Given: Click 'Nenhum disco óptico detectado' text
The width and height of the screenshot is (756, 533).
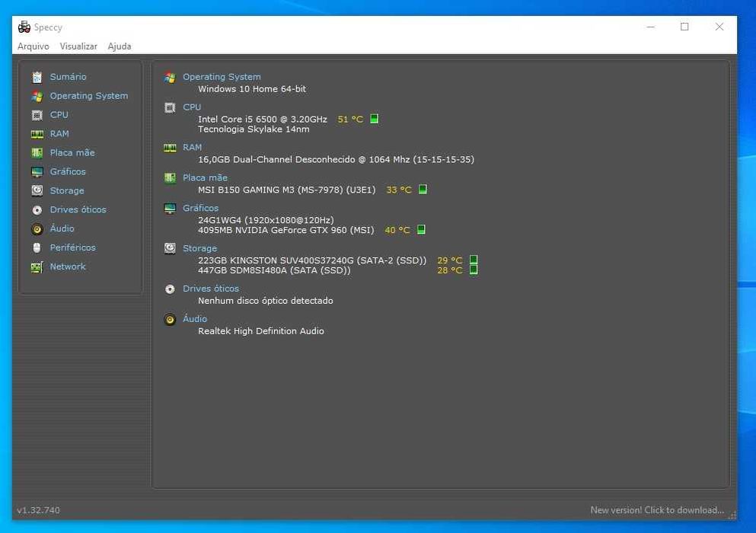Looking at the screenshot, I should point(266,301).
